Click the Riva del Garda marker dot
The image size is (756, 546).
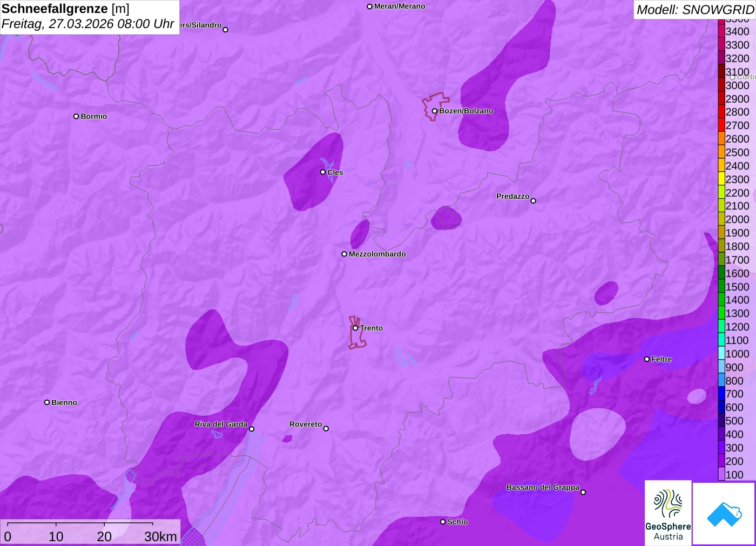pyautogui.click(x=252, y=429)
